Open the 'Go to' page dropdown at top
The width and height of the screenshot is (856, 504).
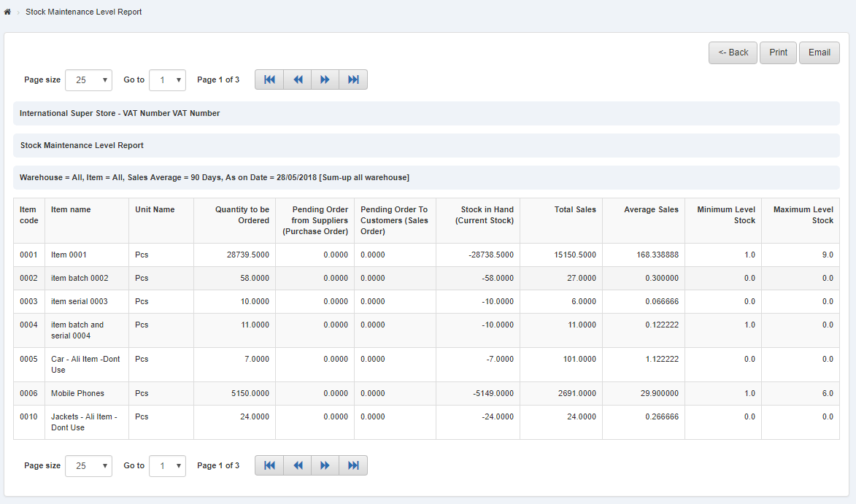167,80
